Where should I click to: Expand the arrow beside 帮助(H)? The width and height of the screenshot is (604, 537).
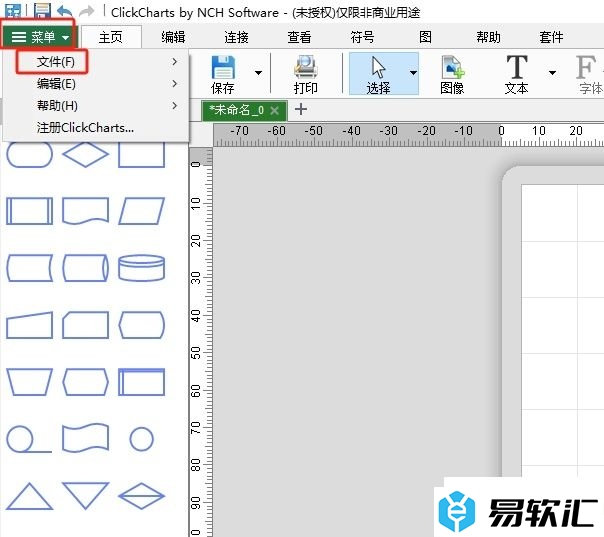tap(175, 106)
